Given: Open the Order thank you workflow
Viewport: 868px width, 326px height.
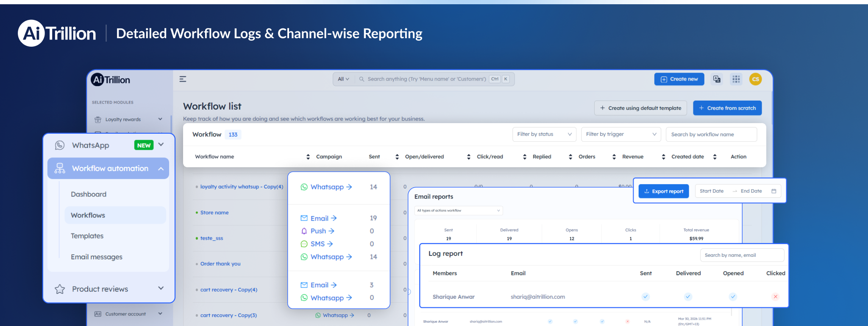Looking at the screenshot, I should pyautogui.click(x=220, y=264).
